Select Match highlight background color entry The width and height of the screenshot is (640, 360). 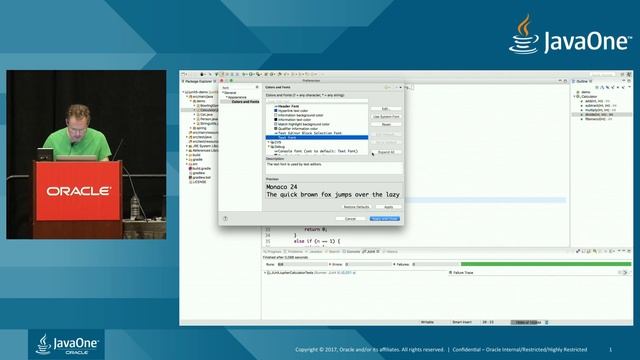pos(303,124)
